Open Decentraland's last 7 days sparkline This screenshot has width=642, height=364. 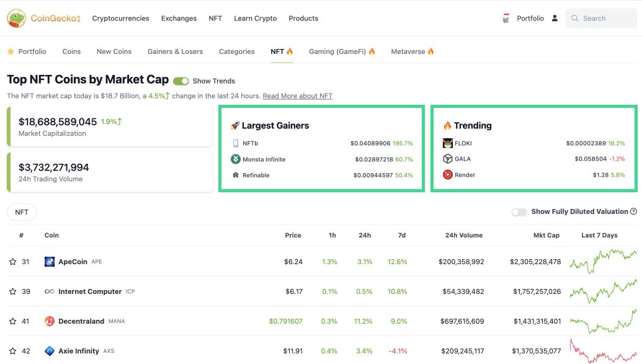coord(604,321)
